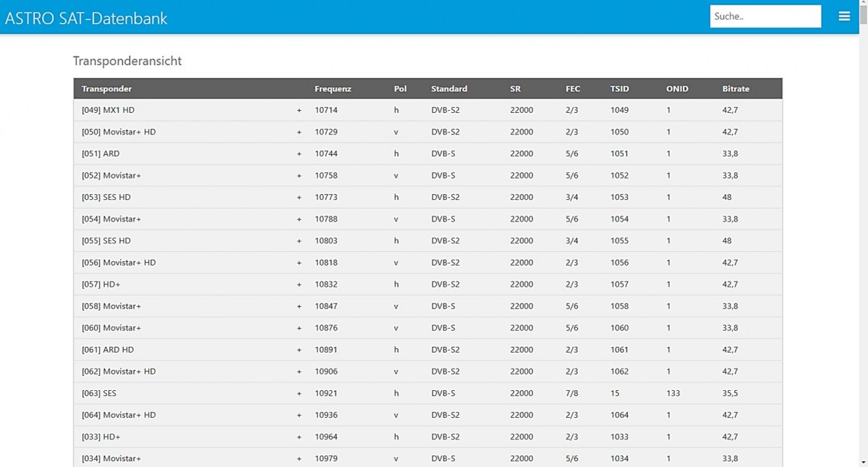Expand the [034] Movistar+ row plus

(x=299, y=458)
